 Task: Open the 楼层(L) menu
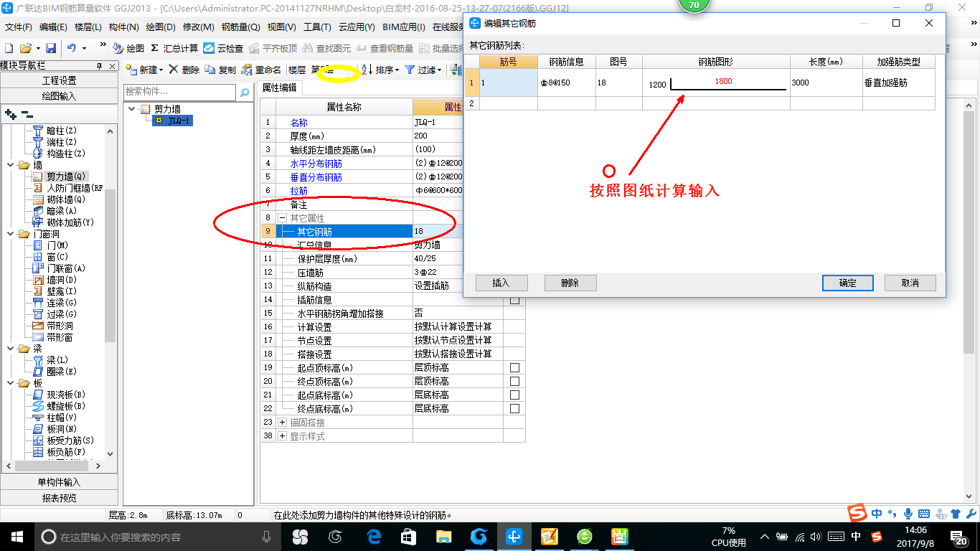pos(88,27)
